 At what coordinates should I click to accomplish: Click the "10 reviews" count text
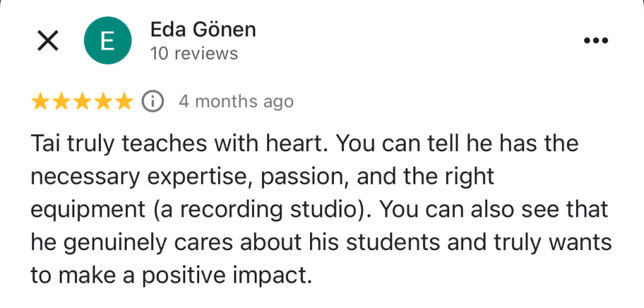(194, 54)
